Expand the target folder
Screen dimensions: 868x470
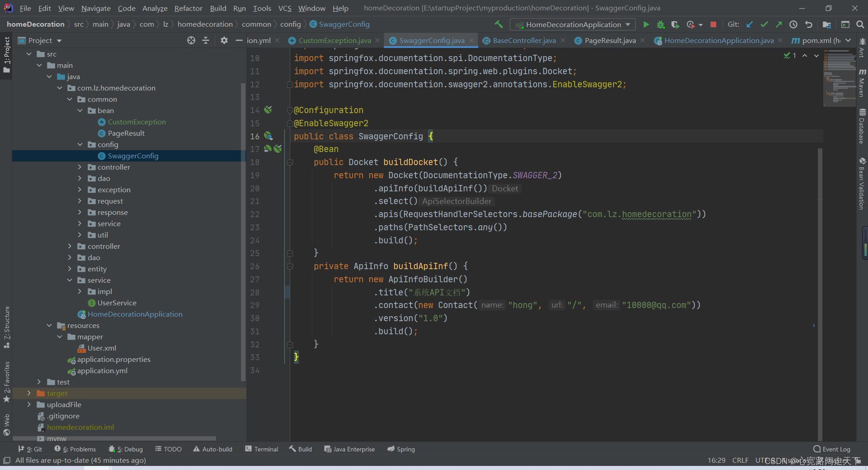29,393
